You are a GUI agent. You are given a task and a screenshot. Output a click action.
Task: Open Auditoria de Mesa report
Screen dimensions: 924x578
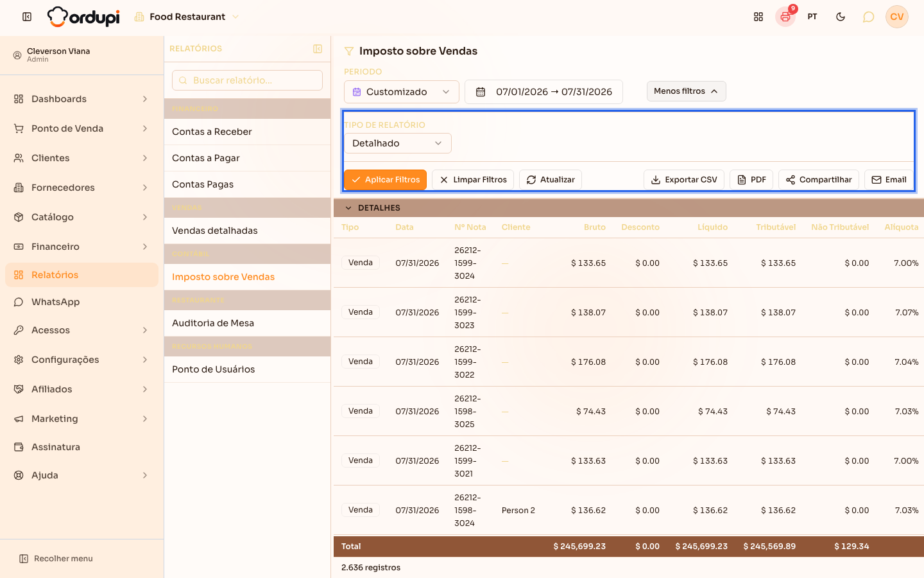pos(247,323)
